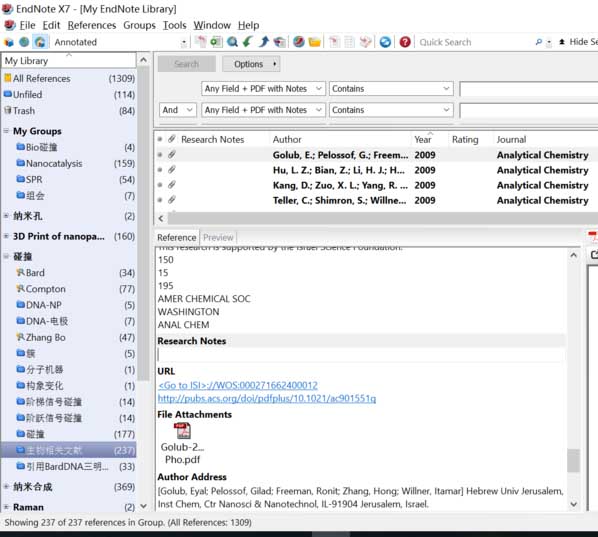Viewport: 598px width, 537px height.
Task: Click the open PDF icon in right pane
Action: pyautogui.click(x=594, y=255)
